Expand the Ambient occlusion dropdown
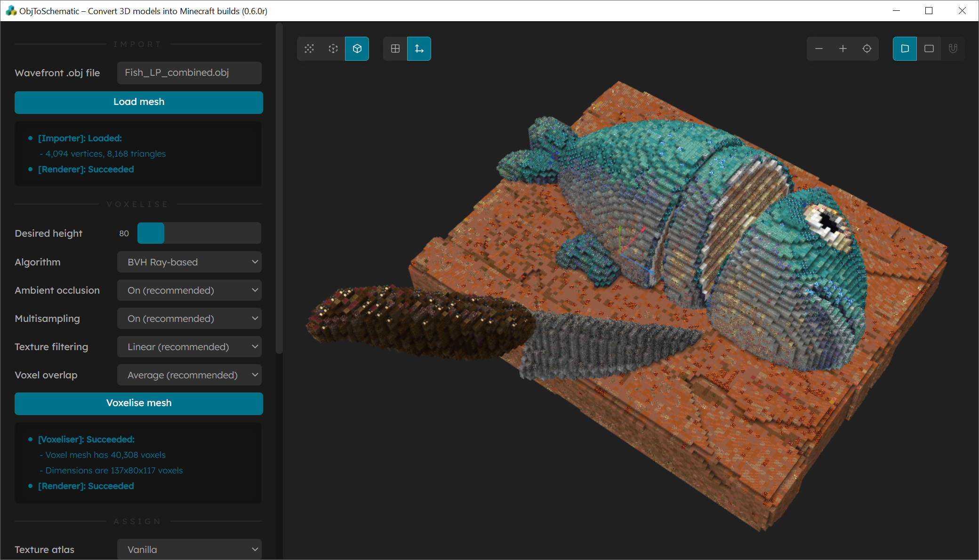 click(189, 290)
